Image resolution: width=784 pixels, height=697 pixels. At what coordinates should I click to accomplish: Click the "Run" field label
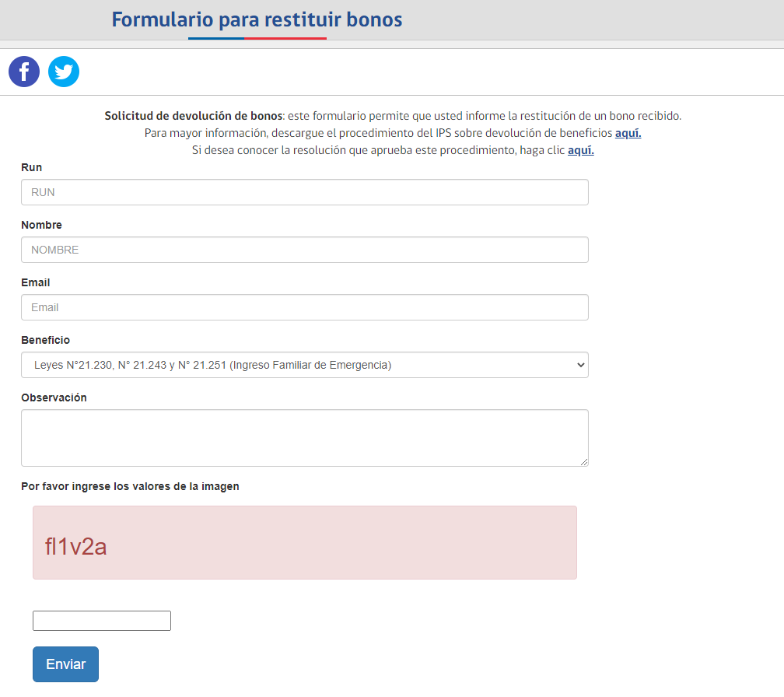[x=32, y=167]
